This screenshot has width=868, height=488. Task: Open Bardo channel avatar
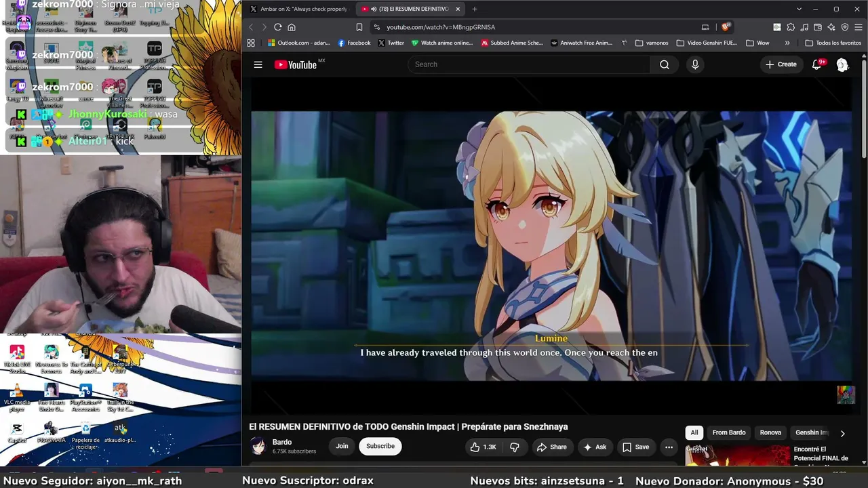click(x=258, y=446)
